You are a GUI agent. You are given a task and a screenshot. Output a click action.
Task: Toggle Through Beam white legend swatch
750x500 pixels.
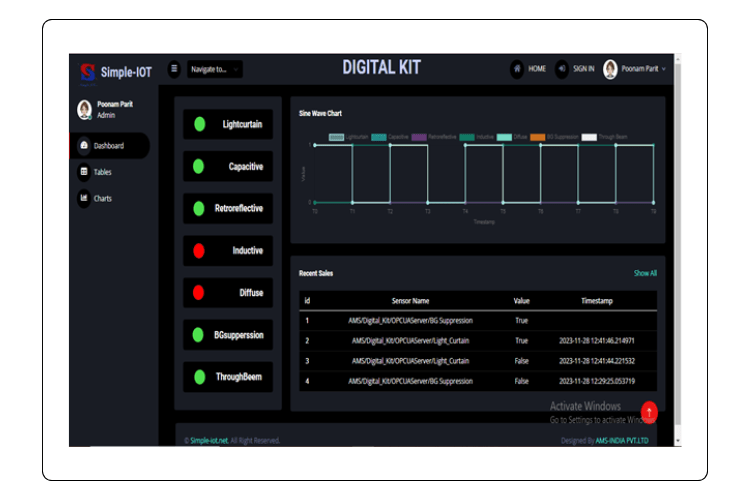(589, 137)
